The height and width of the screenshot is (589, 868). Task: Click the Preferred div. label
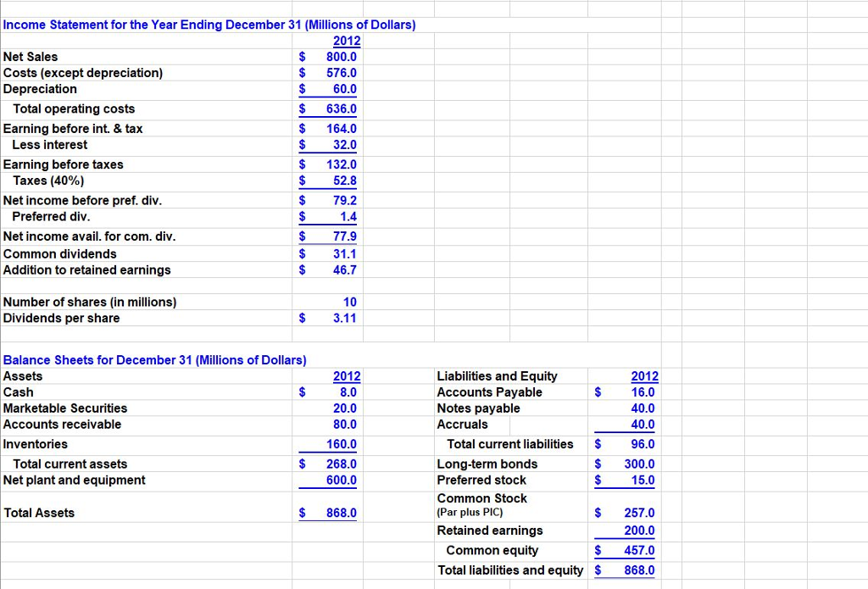pos(51,216)
